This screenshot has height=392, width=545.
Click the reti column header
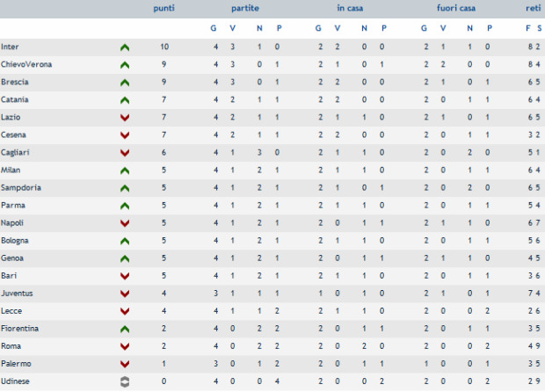pos(534,8)
